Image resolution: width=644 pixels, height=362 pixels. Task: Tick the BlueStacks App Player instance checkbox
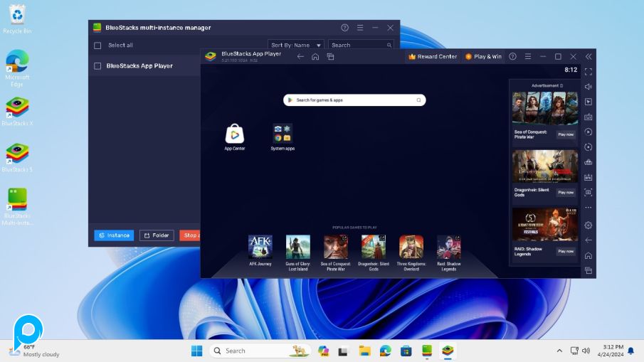(97, 66)
